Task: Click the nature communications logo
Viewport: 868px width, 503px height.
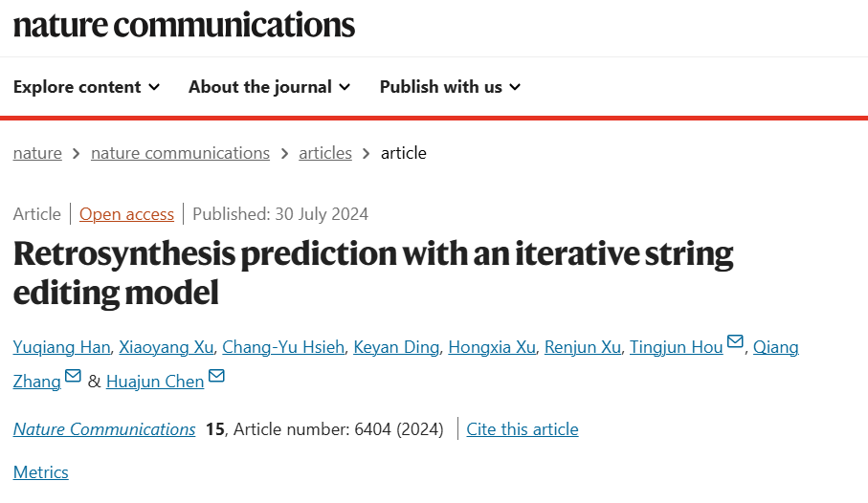Action: tap(184, 25)
